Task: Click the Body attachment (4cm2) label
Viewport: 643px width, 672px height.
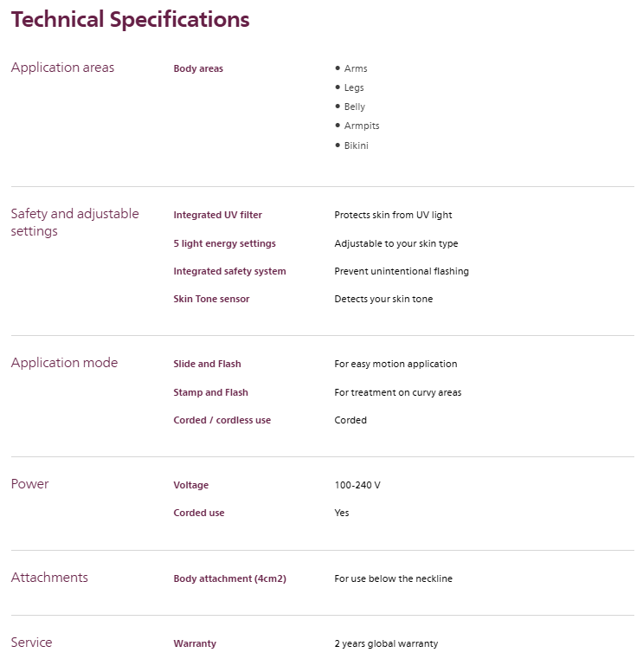Action: click(229, 578)
